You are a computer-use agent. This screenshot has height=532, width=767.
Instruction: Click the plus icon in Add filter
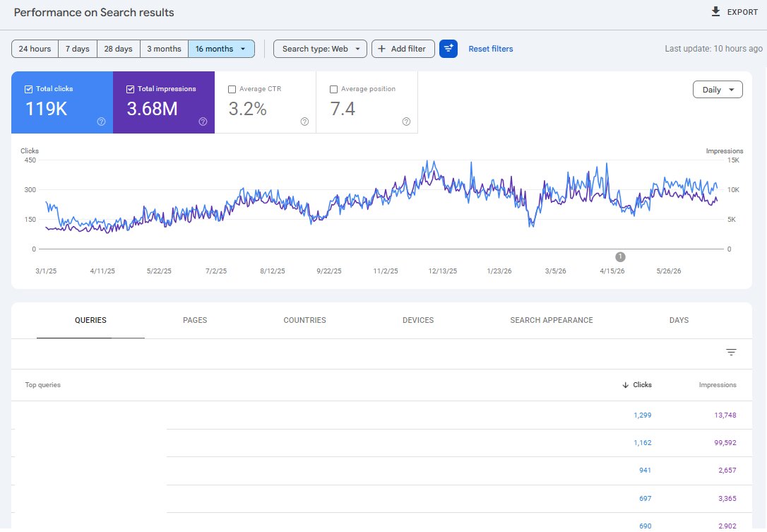point(381,49)
